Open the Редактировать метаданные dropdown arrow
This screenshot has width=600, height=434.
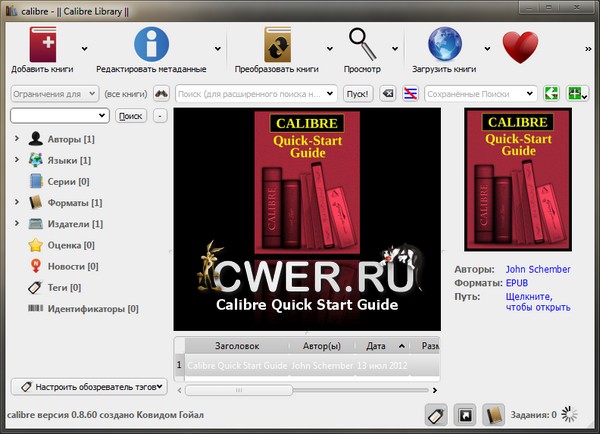pos(218,49)
